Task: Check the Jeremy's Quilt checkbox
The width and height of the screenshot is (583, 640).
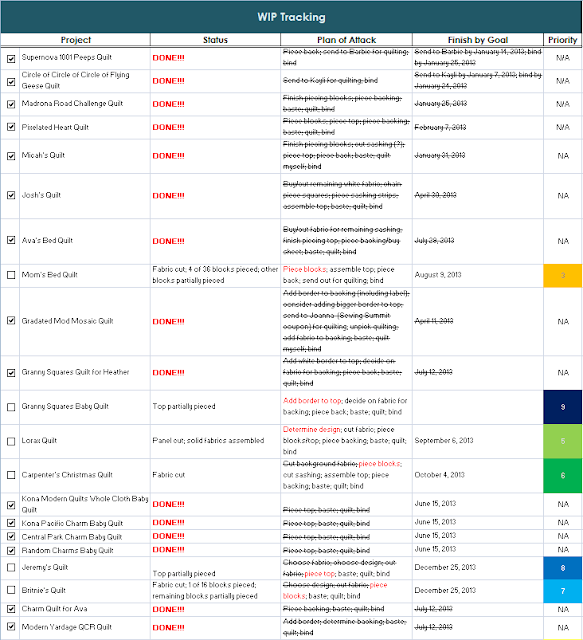Action: point(11,567)
